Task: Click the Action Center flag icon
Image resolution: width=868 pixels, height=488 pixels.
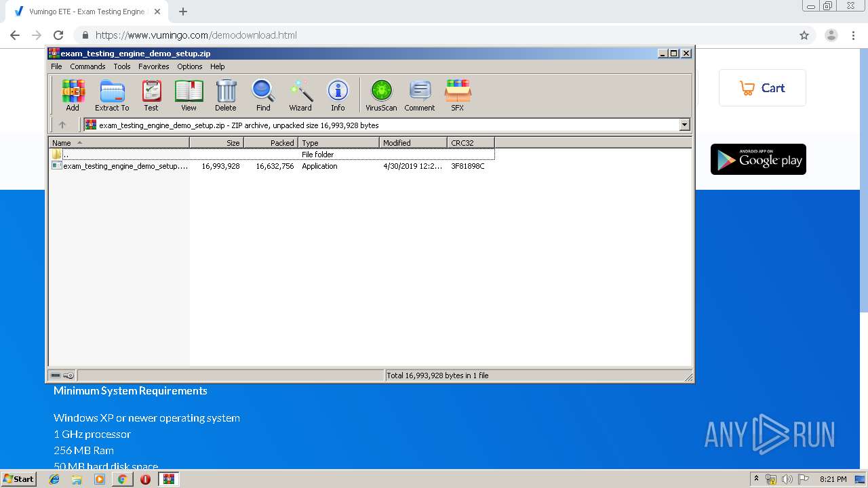Action: [x=803, y=479]
